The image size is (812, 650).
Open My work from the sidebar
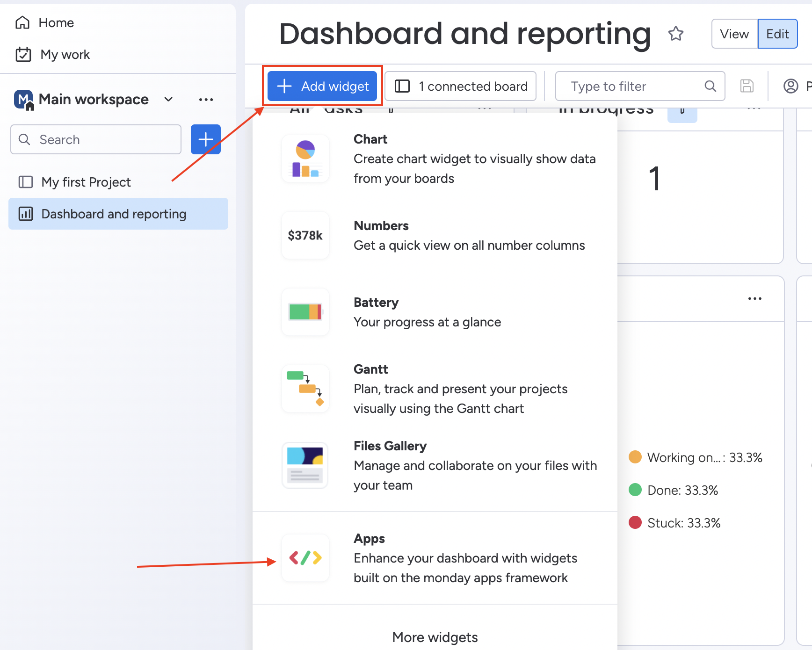coord(65,54)
